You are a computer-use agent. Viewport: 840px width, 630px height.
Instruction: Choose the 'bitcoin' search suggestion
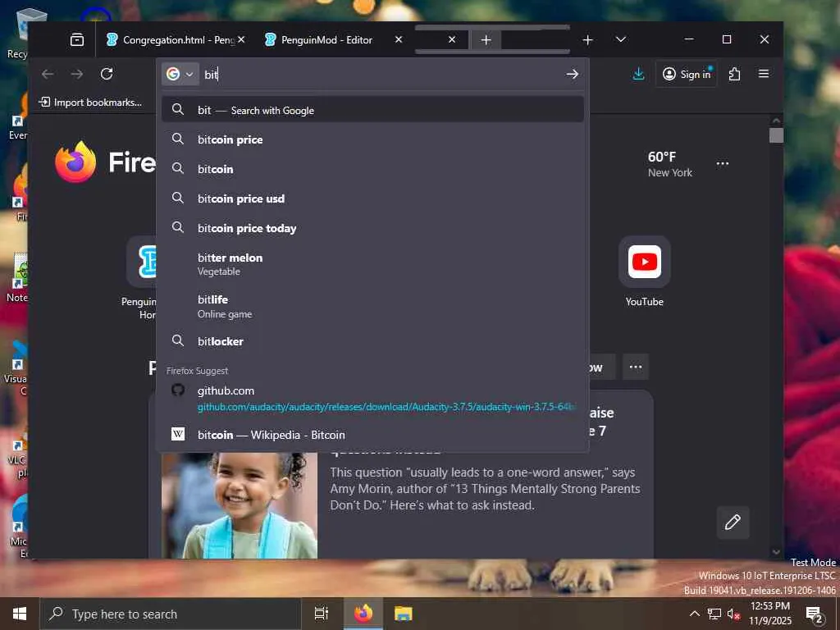(373, 169)
